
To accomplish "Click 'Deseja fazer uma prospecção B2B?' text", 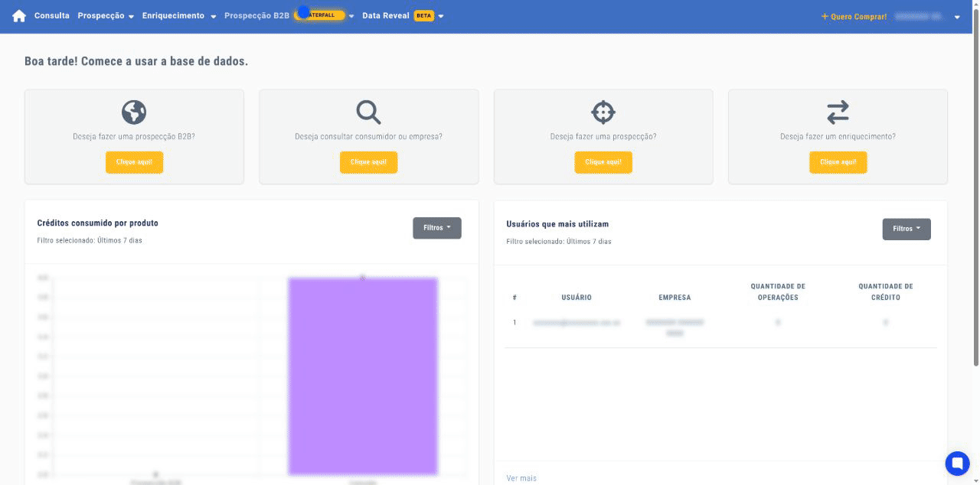I will tap(134, 137).
